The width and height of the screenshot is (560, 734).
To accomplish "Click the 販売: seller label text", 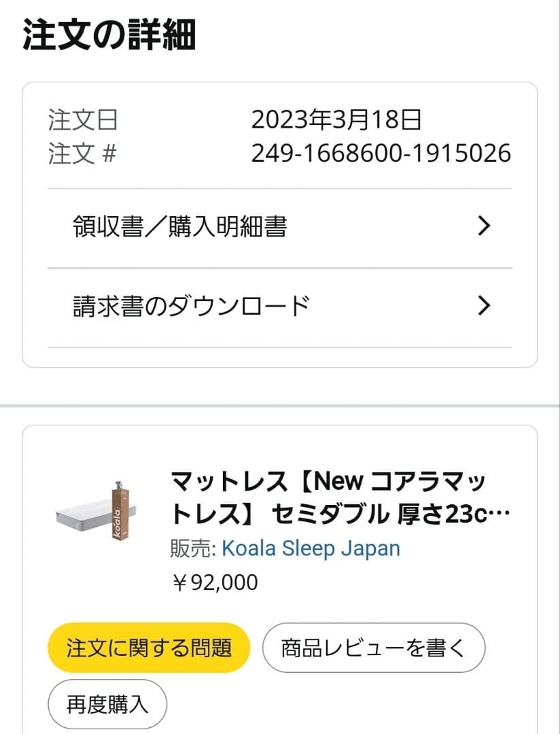I will point(193,548).
